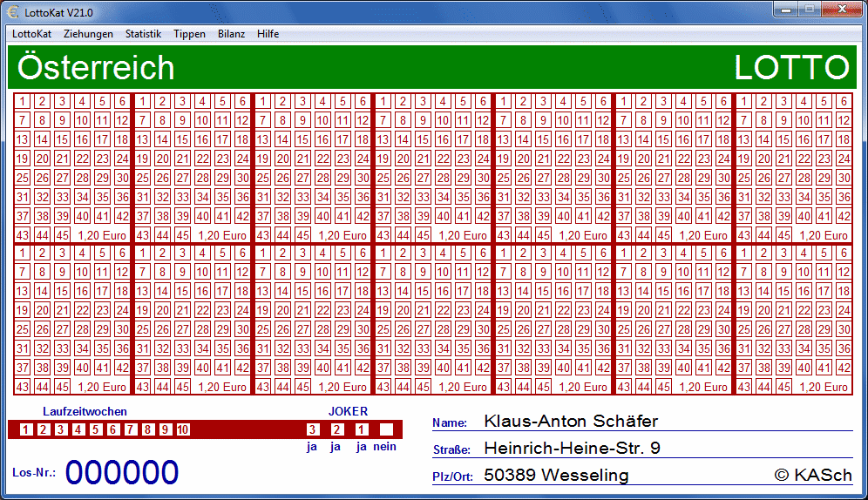Viewport: 868px width, 500px height.
Task: Mark number 42 in the lower-right lotto field
Action: coord(844,368)
